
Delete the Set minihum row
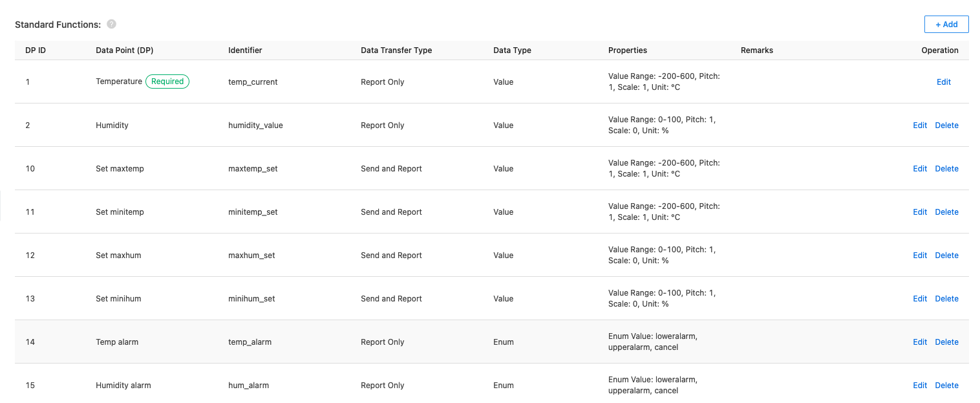pos(946,299)
